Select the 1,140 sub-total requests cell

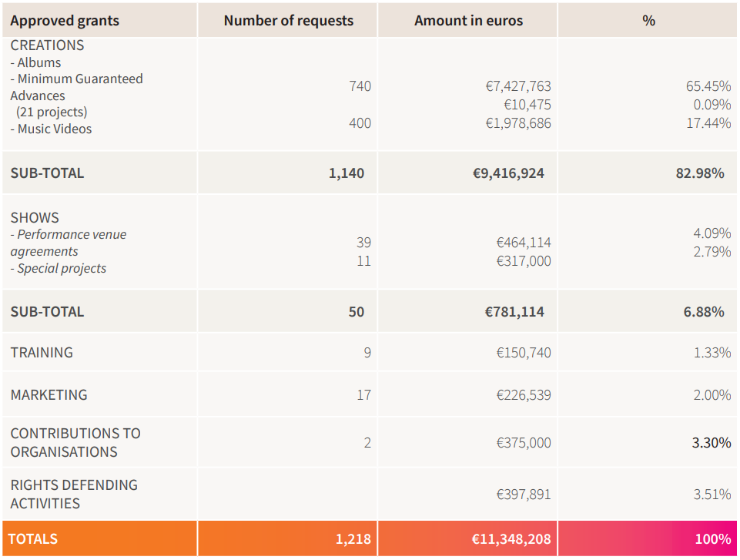click(x=346, y=173)
